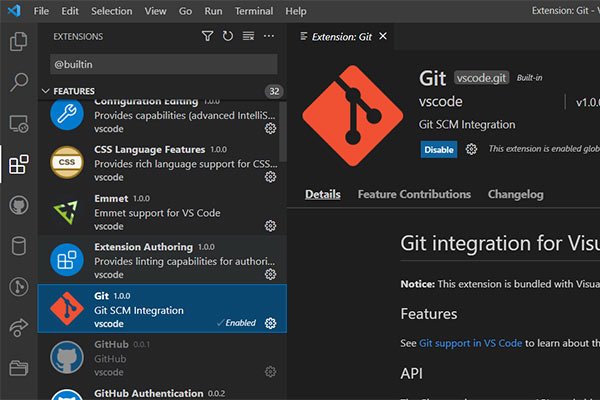Image resolution: width=600 pixels, height=400 pixels.
Task: Click the Extension Authoring icon
Action: [67, 260]
